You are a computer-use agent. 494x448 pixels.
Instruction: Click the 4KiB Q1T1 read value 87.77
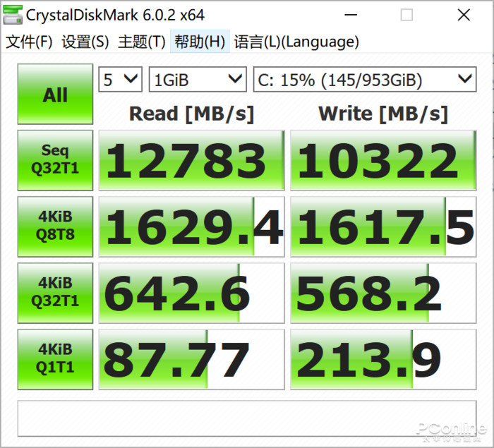tap(191, 360)
